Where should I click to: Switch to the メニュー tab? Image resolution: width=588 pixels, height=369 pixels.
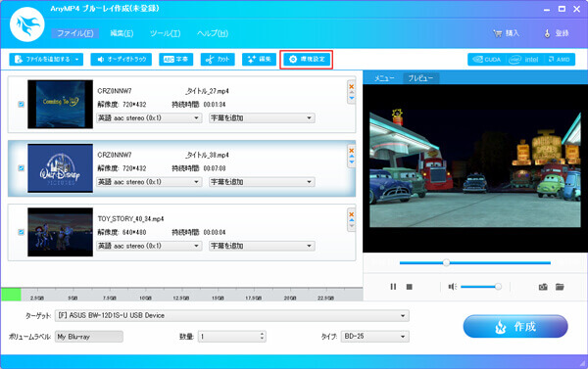[x=384, y=78]
